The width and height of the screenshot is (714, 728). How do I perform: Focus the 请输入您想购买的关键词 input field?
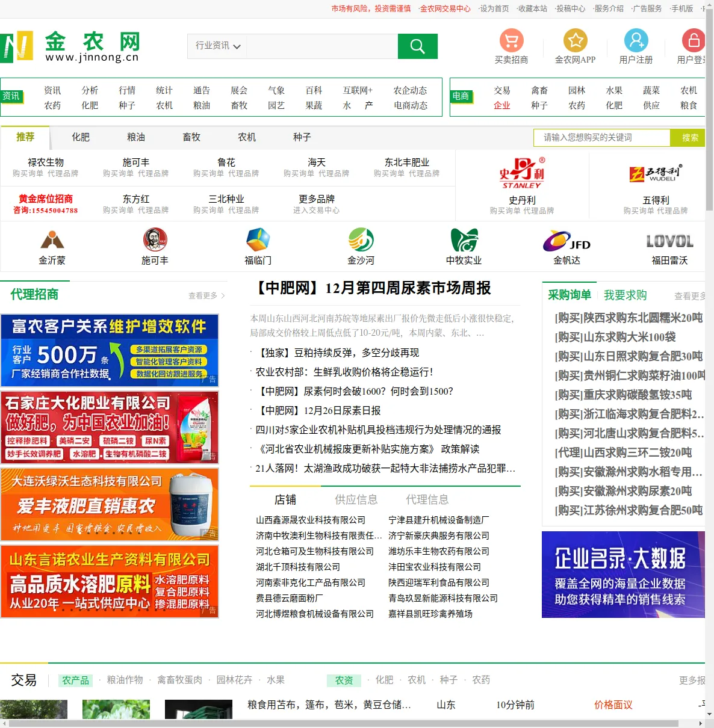602,138
